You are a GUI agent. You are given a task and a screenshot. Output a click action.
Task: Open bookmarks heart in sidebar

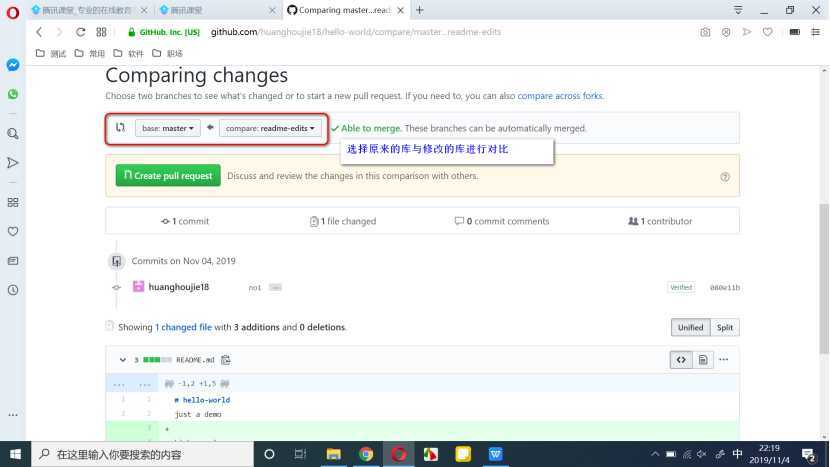coord(13,231)
